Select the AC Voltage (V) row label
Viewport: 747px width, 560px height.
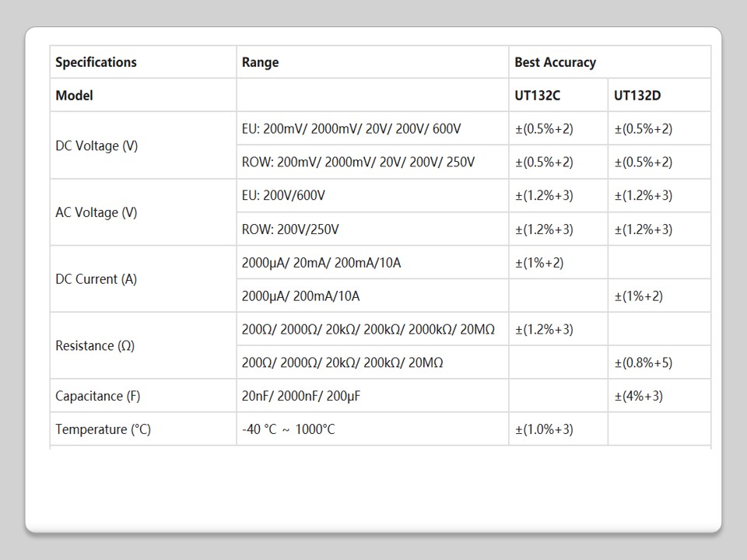96,212
